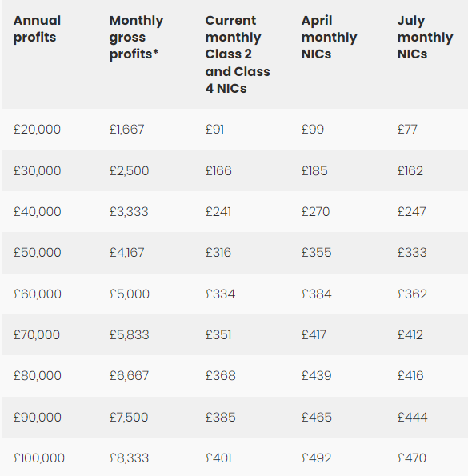Click the £470 July NICs value
Viewport: 468px width, 476px height.
(411, 458)
